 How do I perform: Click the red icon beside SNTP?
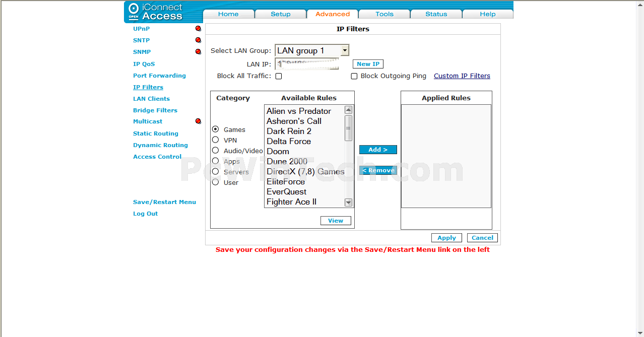click(x=198, y=40)
